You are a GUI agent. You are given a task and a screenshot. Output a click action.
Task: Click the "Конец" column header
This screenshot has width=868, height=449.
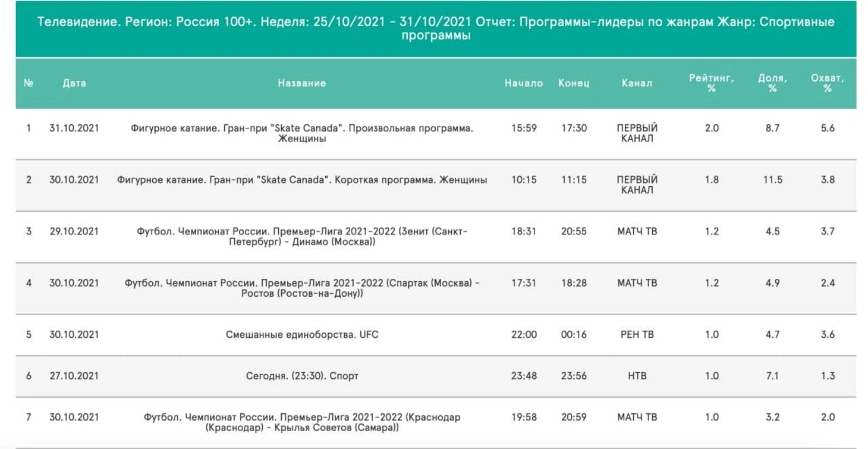[x=574, y=83]
